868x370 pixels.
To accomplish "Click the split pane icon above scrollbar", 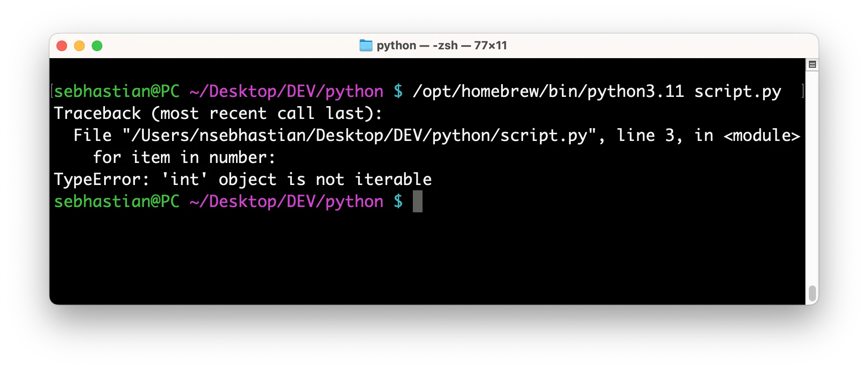I will [x=812, y=64].
